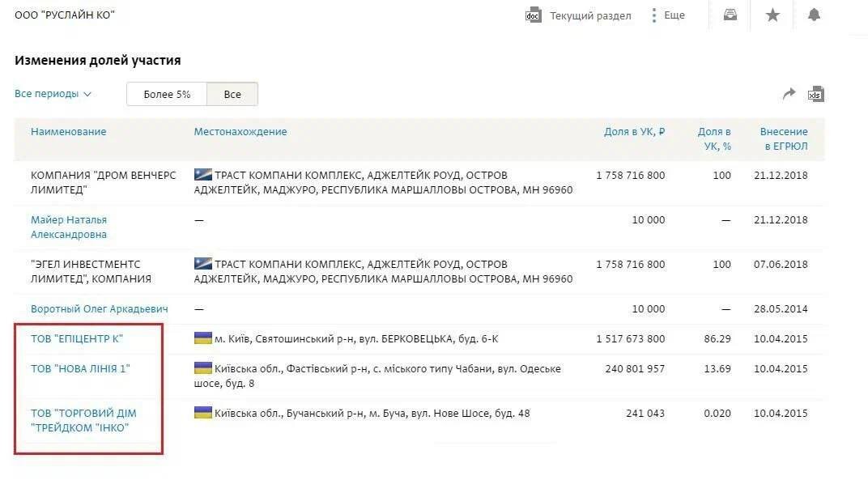The height and width of the screenshot is (480, 868).
Task: Sort by Доля в УК, % column
Action: [714, 139]
